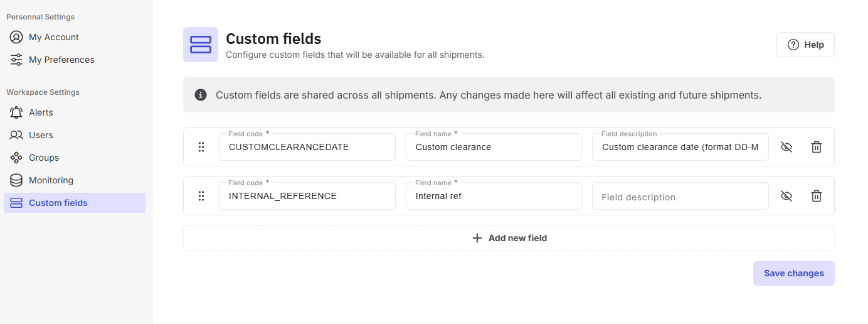The width and height of the screenshot is (868, 324).
Task: Toggle visibility of Custom clearance field
Action: (786, 147)
